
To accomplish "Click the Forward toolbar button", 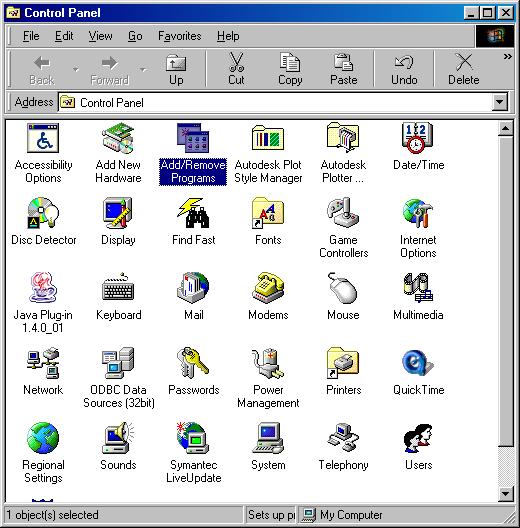I will [110, 70].
